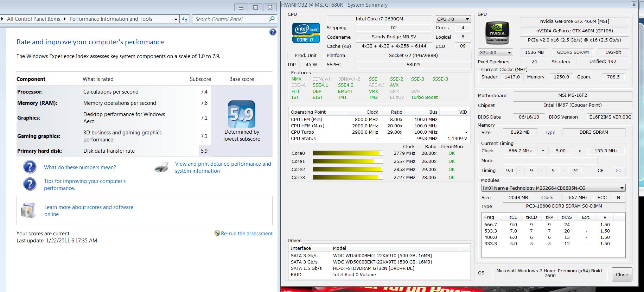Screen dimensions: 644x292
Task: Click the nVidia GeForce GTX 460M [MSI] field
Action: [574, 21]
